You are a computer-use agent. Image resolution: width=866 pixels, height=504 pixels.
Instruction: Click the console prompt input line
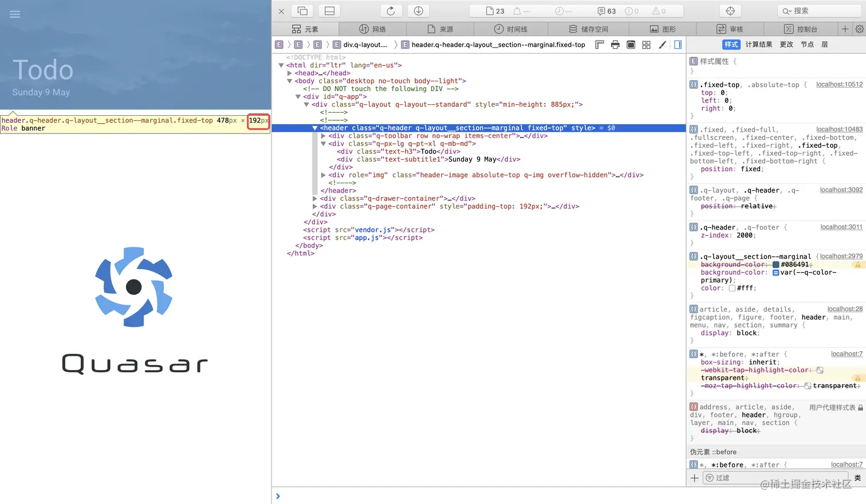coord(569,496)
